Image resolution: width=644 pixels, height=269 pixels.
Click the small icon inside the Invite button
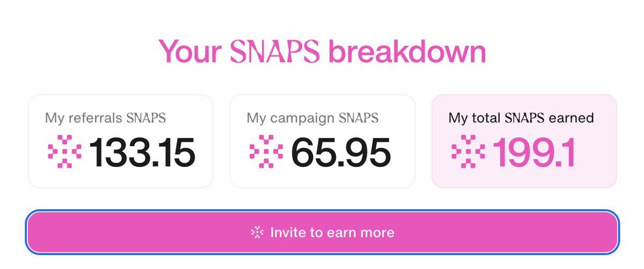(x=258, y=232)
